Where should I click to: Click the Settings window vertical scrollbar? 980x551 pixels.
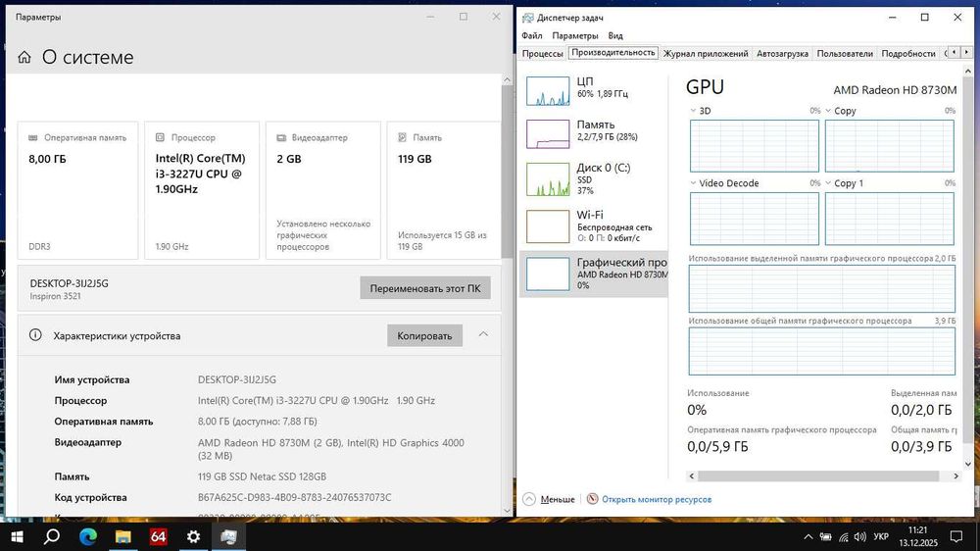(507, 172)
